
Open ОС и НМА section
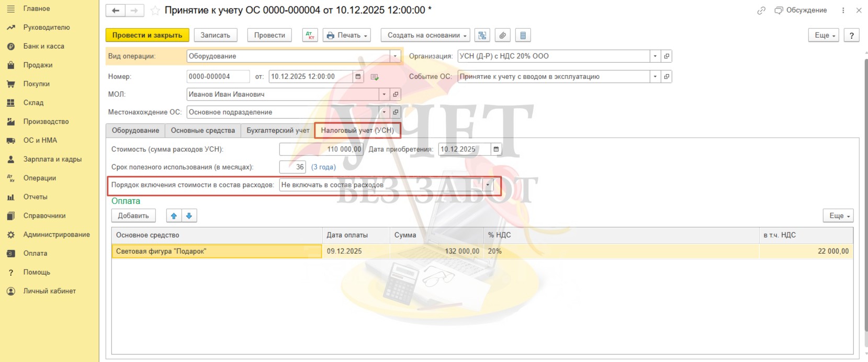[x=40, y=140]
